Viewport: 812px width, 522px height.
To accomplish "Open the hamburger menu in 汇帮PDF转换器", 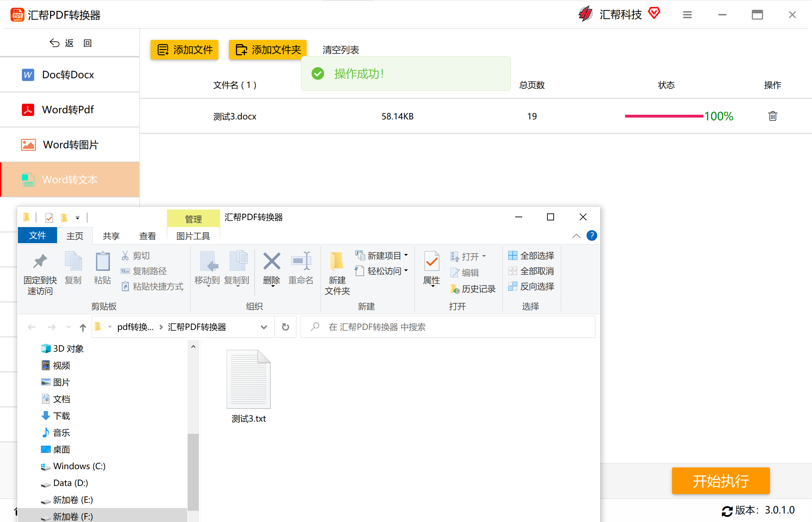I will 687,15.
